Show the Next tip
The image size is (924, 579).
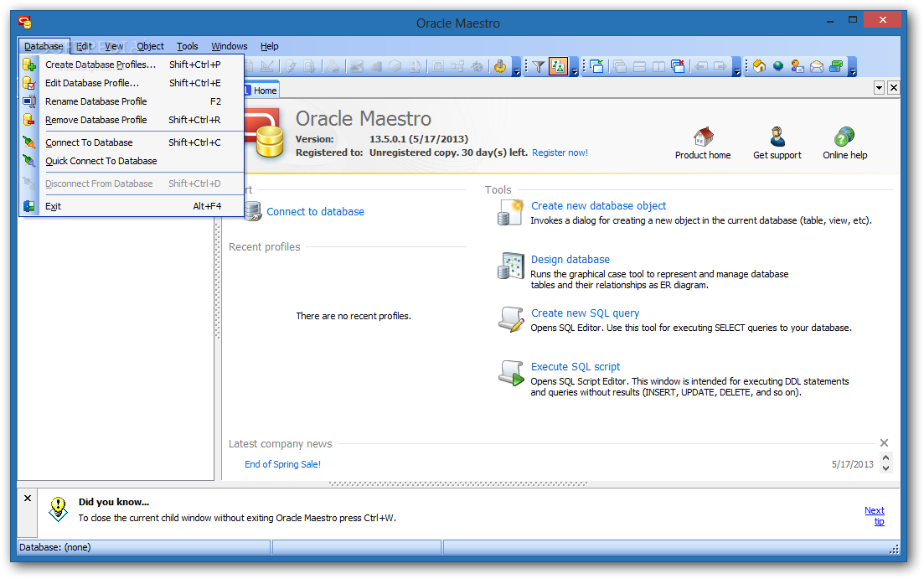tap(875, 516)
